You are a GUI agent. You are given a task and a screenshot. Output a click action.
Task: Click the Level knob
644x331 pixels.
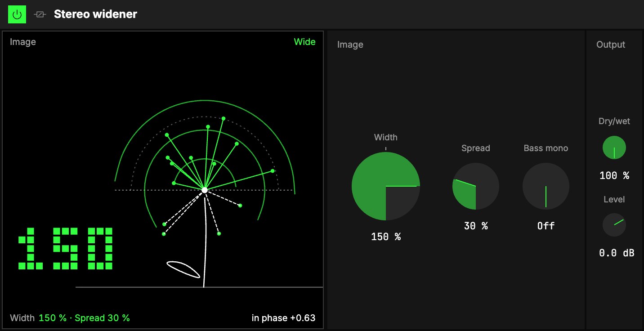(x=614, y=225)
